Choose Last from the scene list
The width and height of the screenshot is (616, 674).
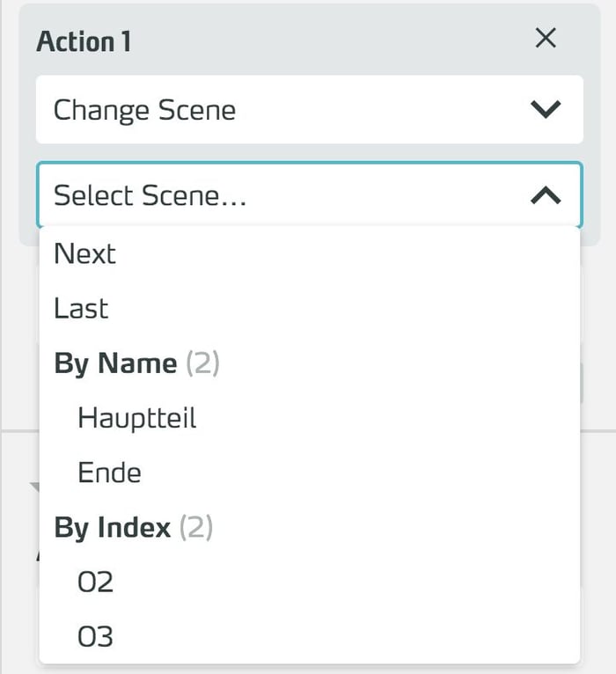pyautogui.click(x=81, y=309)
